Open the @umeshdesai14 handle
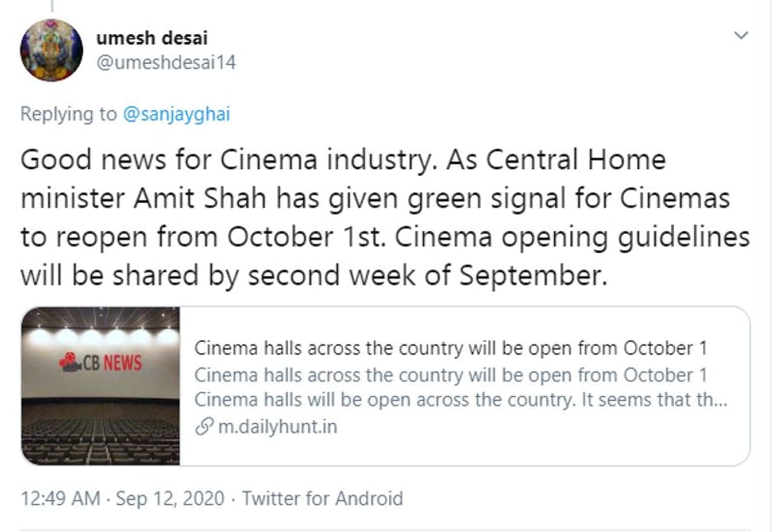 tap(166, 62)
